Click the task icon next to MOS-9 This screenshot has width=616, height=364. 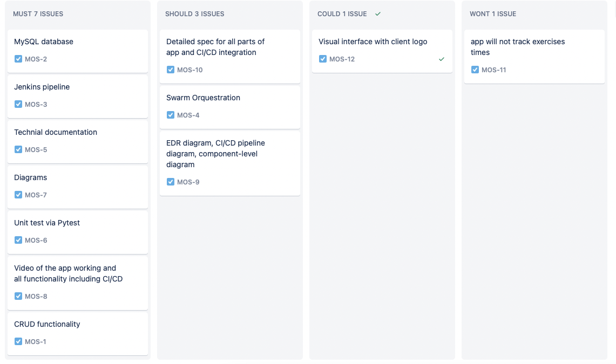coord(171,182)
